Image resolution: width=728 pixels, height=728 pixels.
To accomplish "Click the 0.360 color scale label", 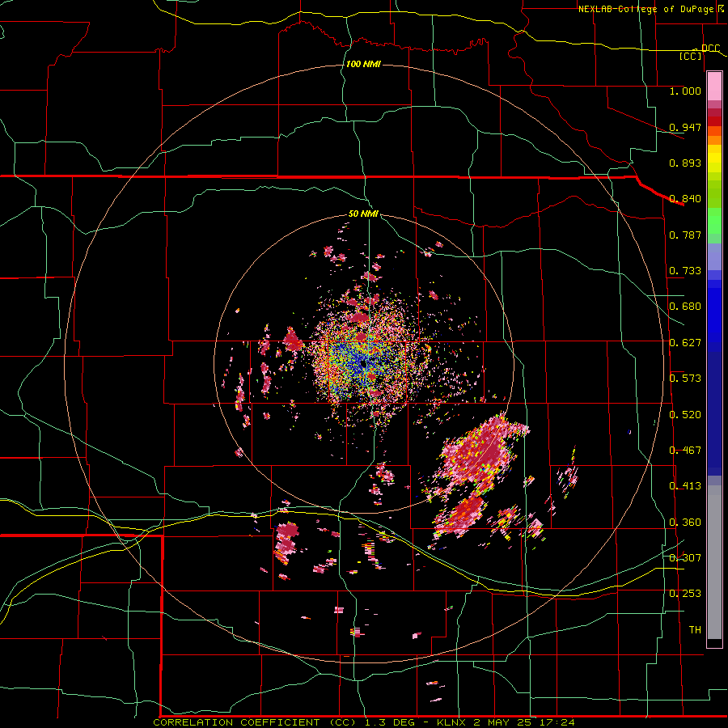I will click(x=685, y=523).
